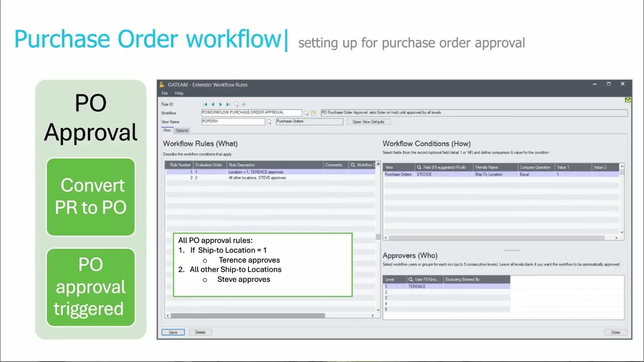The height and width of the screenshot is (362, 644).
Task: Open the Workflow field finder magnifier
Action: (x=306, y=113)
